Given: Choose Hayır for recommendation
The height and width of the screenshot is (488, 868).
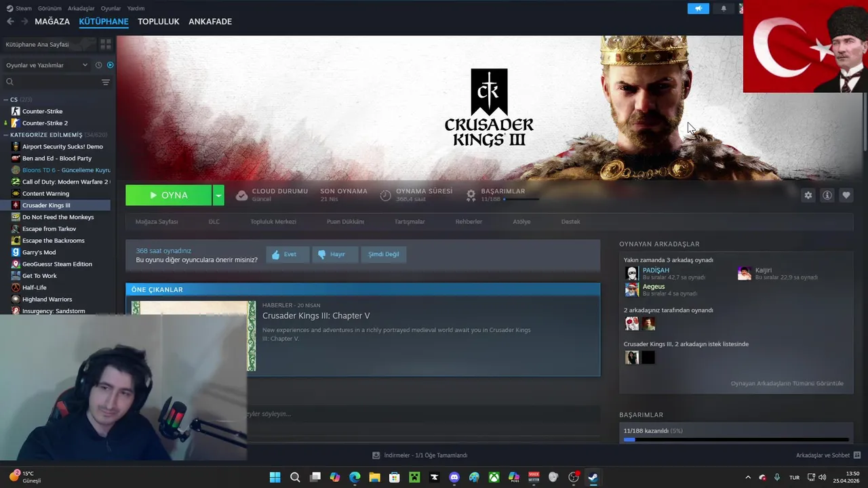Looking at the screenshot, I should tap(335, 254).
